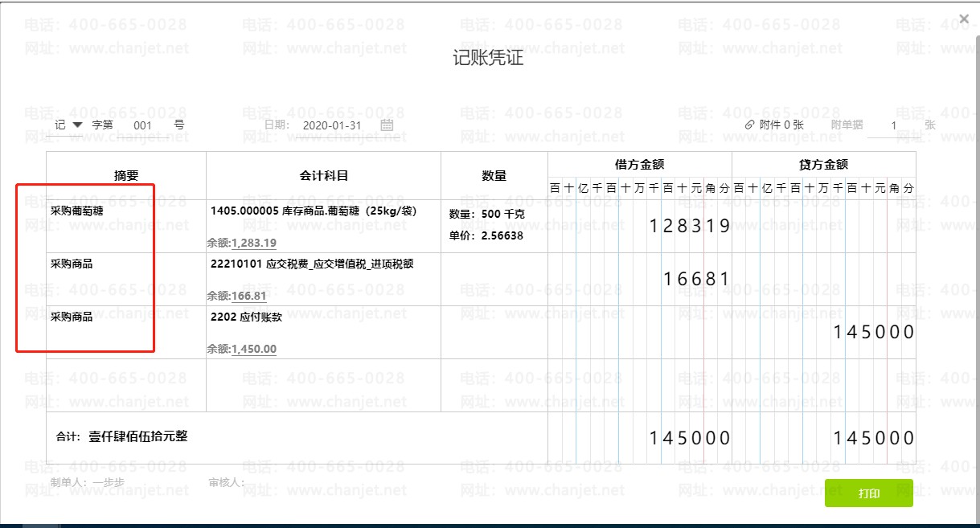Close the voucher dialog with the X
This screenshot has width=980, height=528.
(x=964, y=18)
